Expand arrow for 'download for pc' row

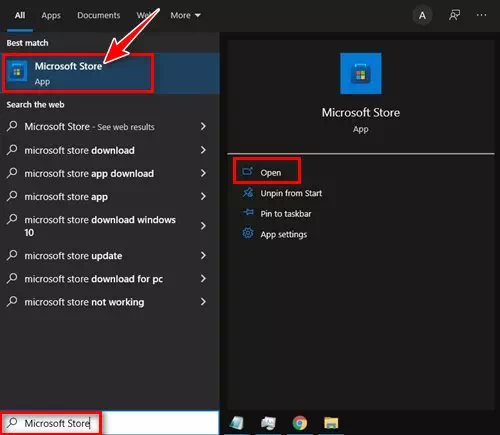[203, 278]
